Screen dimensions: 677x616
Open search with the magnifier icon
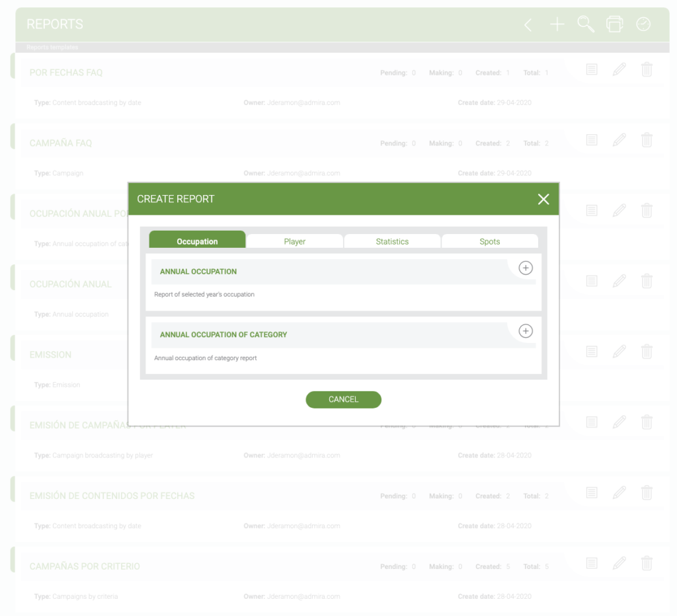pyautogui.click(x=586, y=24)
